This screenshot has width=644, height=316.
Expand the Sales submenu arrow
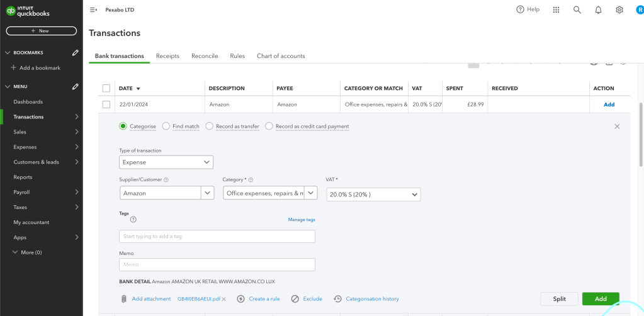click(76, 132)
